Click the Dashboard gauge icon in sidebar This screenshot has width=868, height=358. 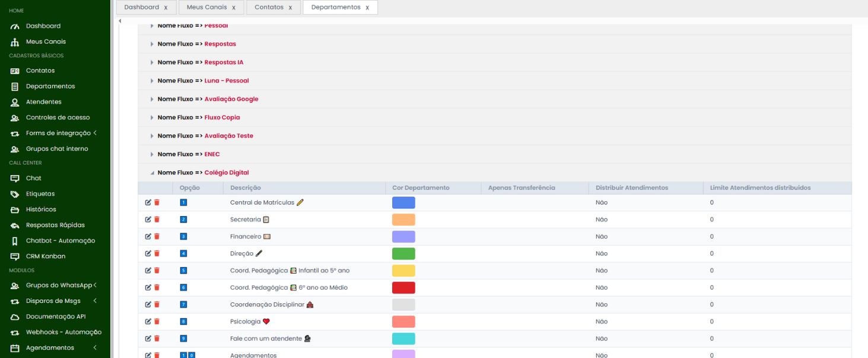[x=15, y=26]
